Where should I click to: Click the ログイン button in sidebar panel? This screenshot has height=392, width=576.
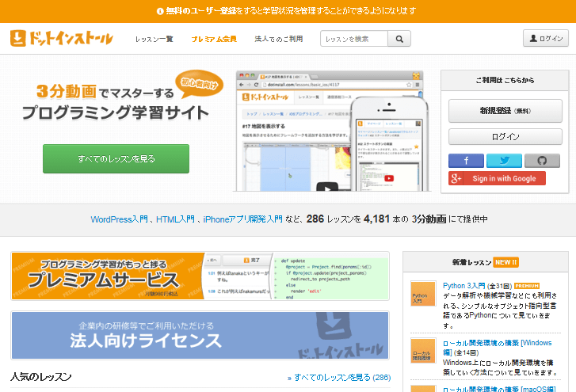pyautogui.click(x=505, y=136)
